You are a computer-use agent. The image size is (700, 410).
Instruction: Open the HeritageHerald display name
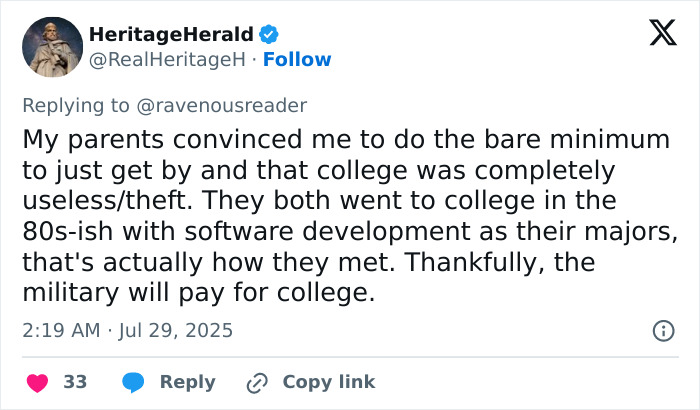point(171,35)
